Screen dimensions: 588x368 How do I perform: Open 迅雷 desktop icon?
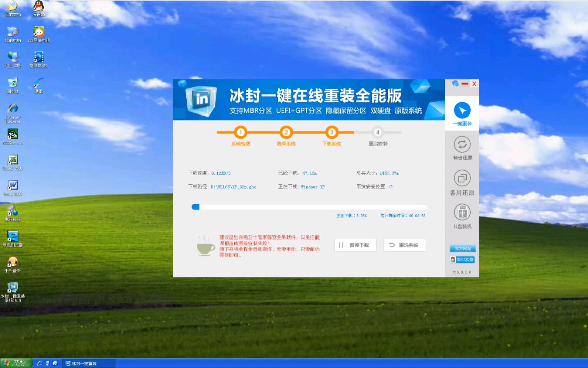pos(38,86)
